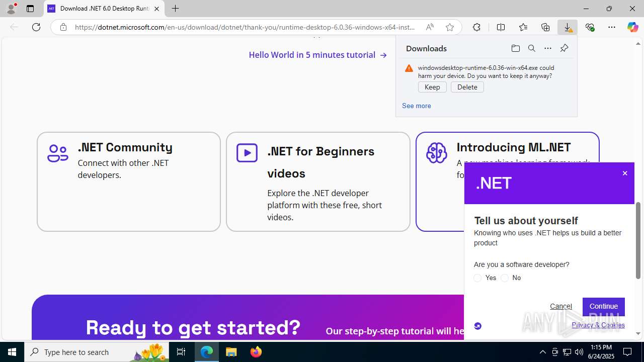This screenshot has width=644, height=362.
Task: Open .NET for Beginners videos card
Action: [318, 182]
